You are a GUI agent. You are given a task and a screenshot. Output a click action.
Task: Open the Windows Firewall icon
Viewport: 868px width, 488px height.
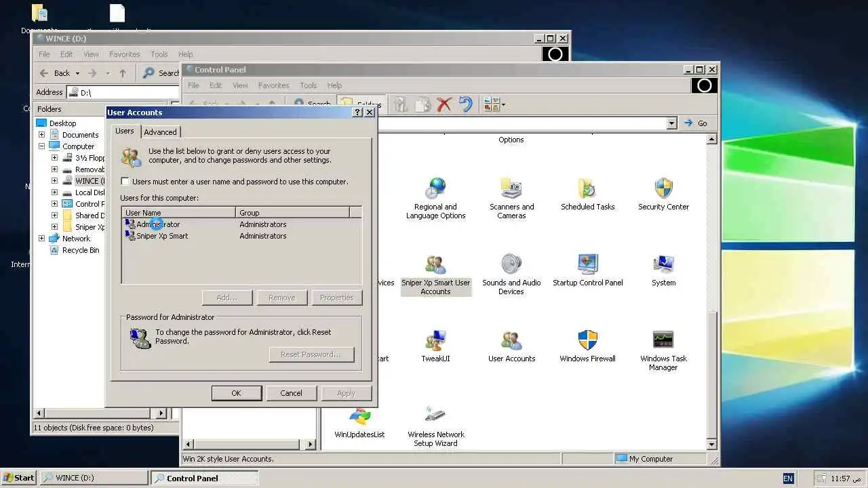point(587,346)
